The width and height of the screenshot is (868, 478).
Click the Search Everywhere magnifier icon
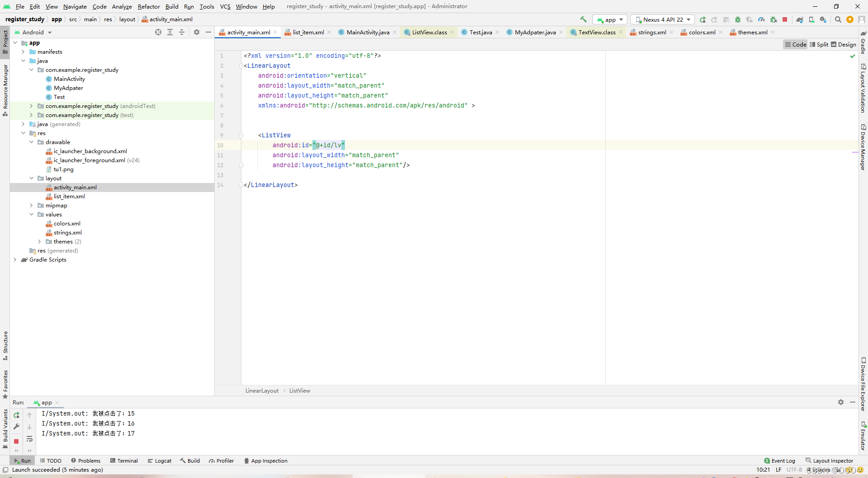pyautogui.click(x=838, y=19)
